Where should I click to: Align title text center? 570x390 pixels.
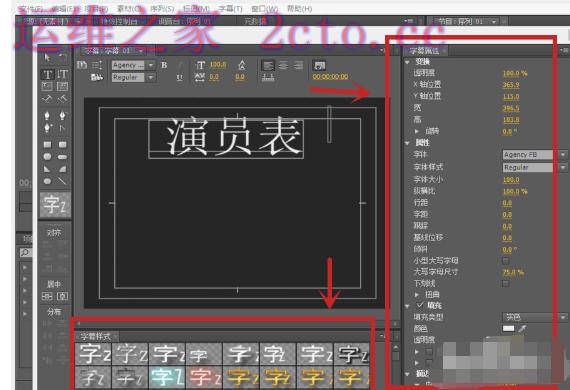coord(284,65)
